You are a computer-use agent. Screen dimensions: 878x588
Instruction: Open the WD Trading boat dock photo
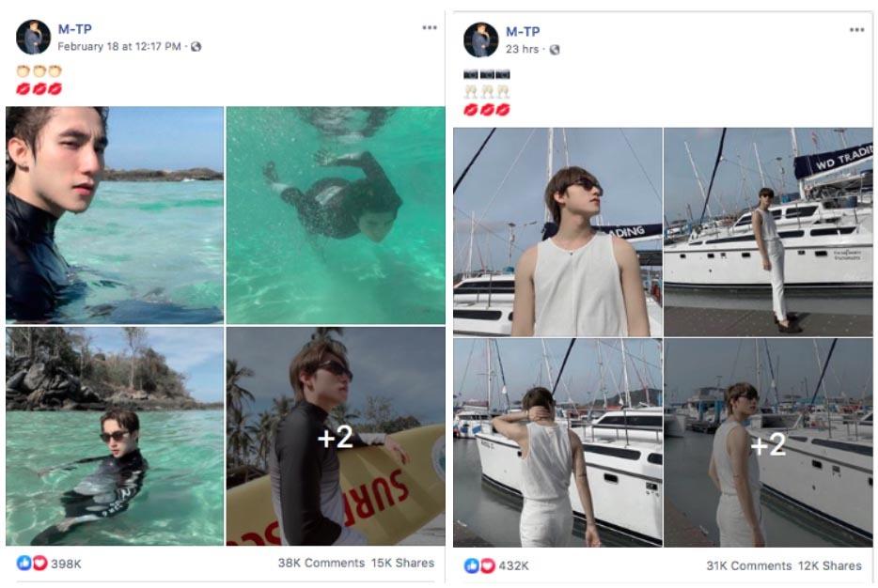[768, 231]
